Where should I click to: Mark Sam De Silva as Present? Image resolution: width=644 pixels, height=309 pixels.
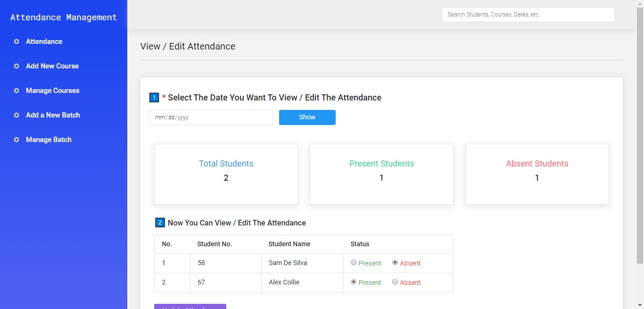tap(354, 263)
